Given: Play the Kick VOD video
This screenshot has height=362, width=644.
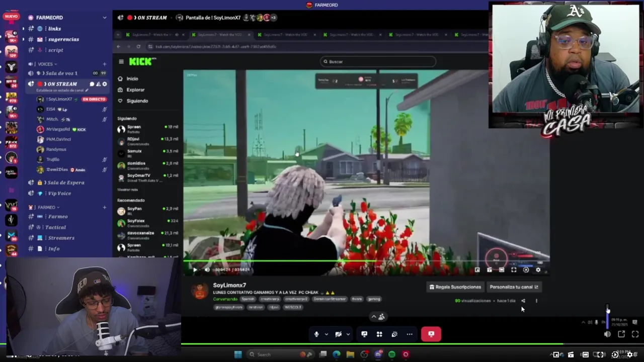Looking at the screenshot, I should click(x=195, y=270).
